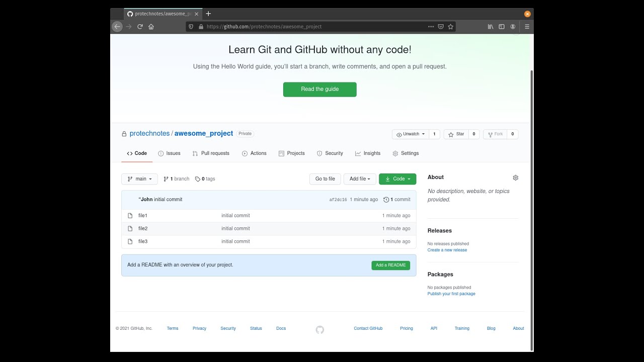Click the Read the guide button
The height and width of the screenshot is (362, 644).
[320, 89]
